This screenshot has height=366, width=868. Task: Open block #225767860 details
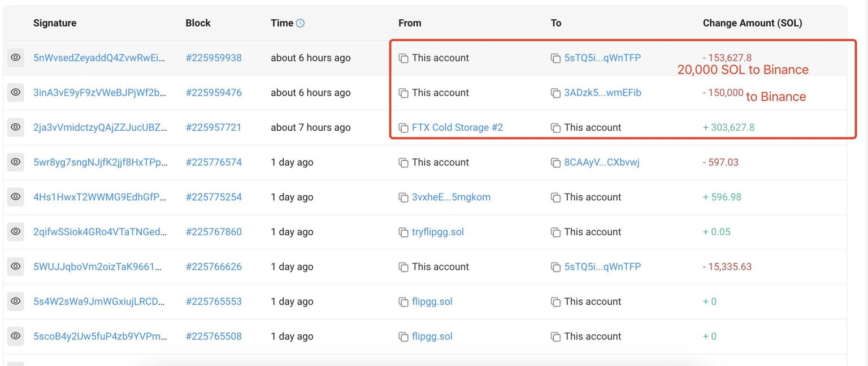coord(214,232)
